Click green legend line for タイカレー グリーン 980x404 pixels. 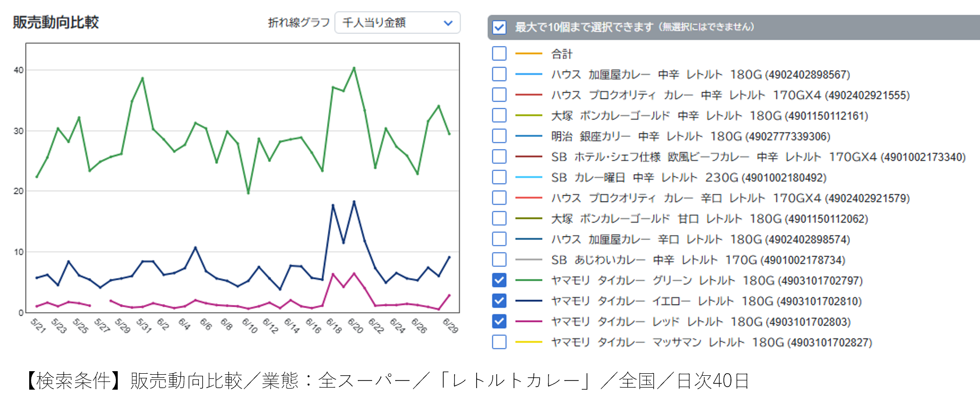(528, 280)
